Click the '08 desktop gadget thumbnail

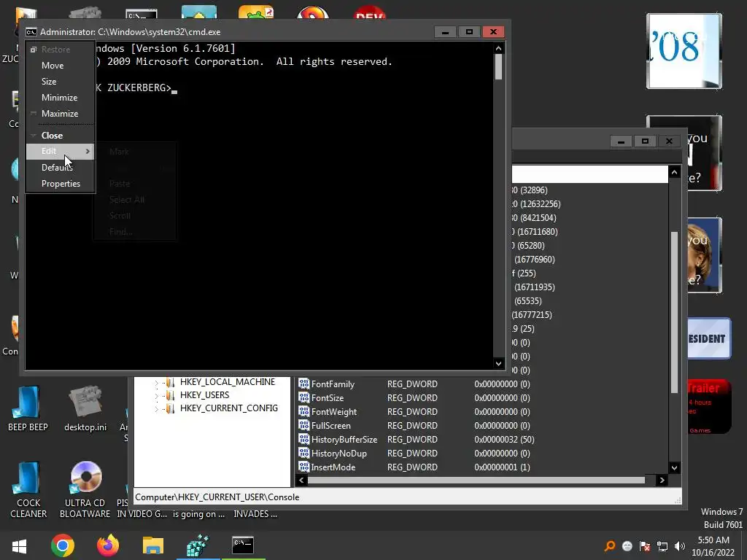[684, 51]
